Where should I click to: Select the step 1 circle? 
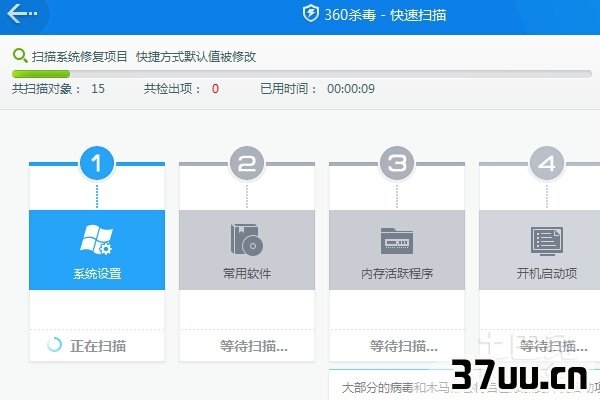click(97, 163)
